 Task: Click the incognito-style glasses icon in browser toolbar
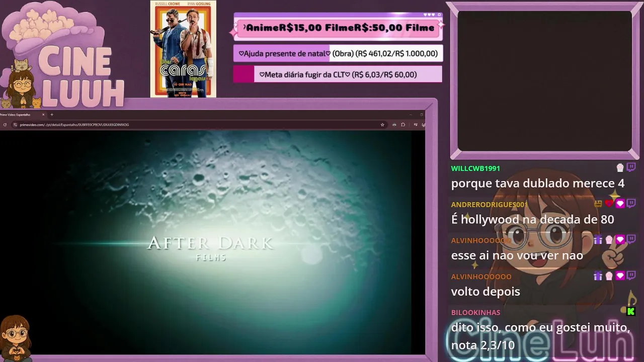pos(394,125)
